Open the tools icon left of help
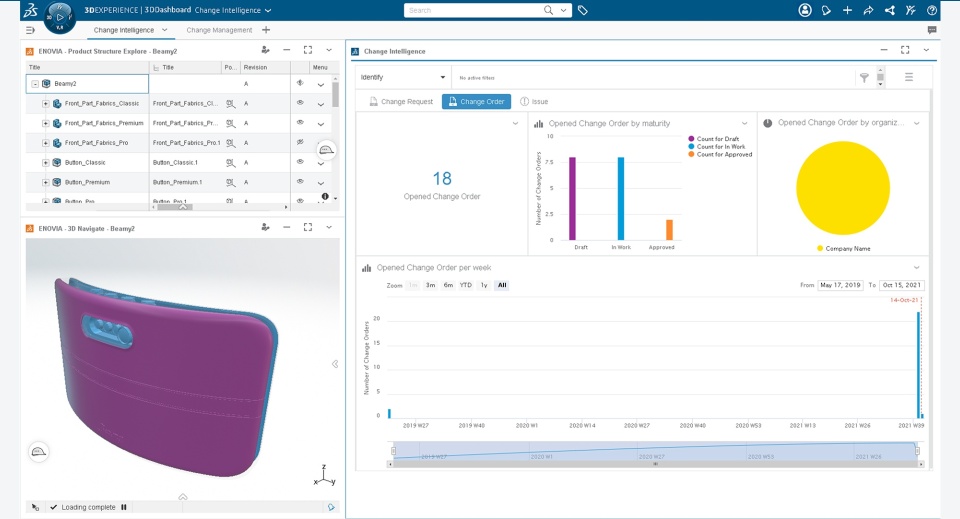Image resolution: width=960 pixels, height=519 pixels. click(910, 10)
